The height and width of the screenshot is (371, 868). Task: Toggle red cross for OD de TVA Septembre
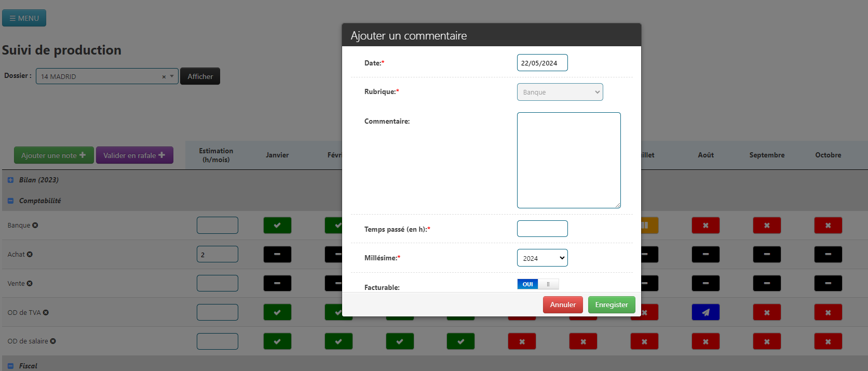click(x=767, y=312)
